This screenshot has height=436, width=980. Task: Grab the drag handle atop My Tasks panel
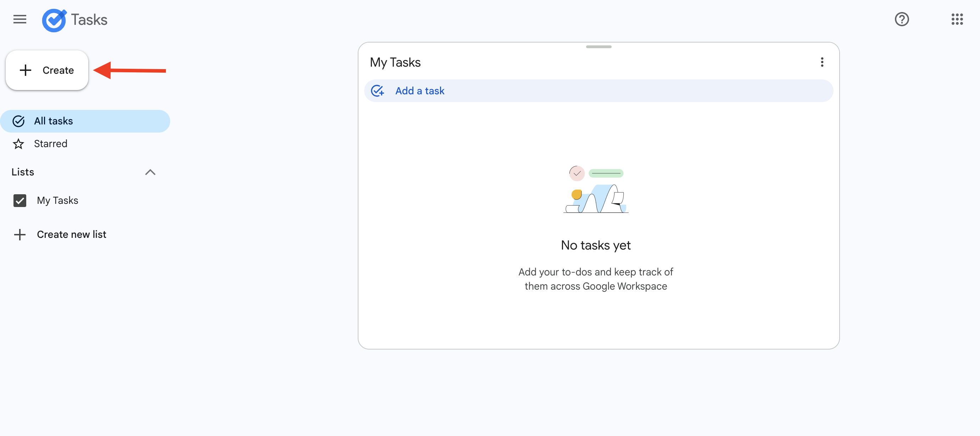point(599,47)
